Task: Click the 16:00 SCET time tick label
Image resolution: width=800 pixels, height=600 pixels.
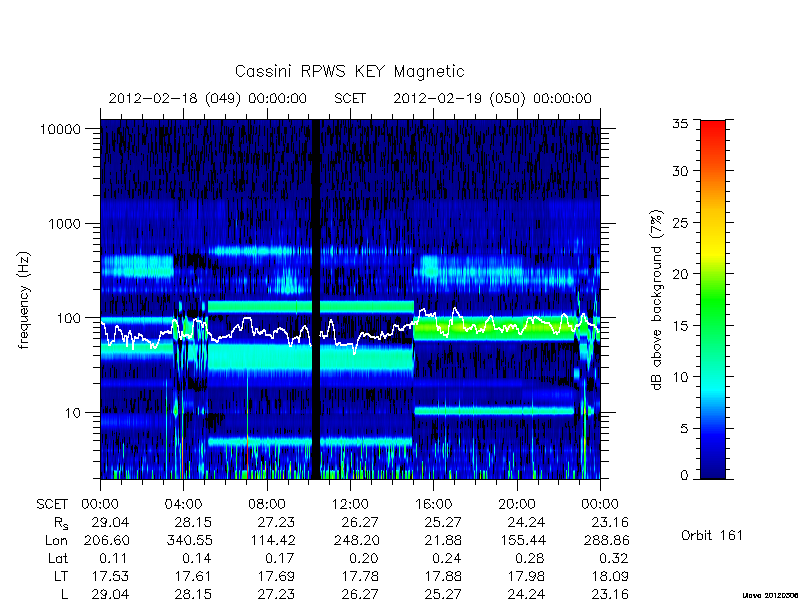Action: pos(433,505)
